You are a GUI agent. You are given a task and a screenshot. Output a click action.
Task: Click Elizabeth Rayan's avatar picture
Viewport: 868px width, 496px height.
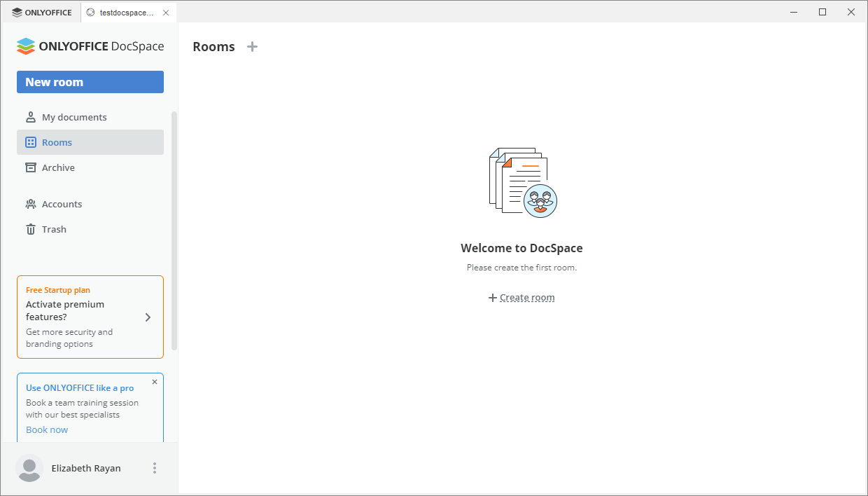29,468
